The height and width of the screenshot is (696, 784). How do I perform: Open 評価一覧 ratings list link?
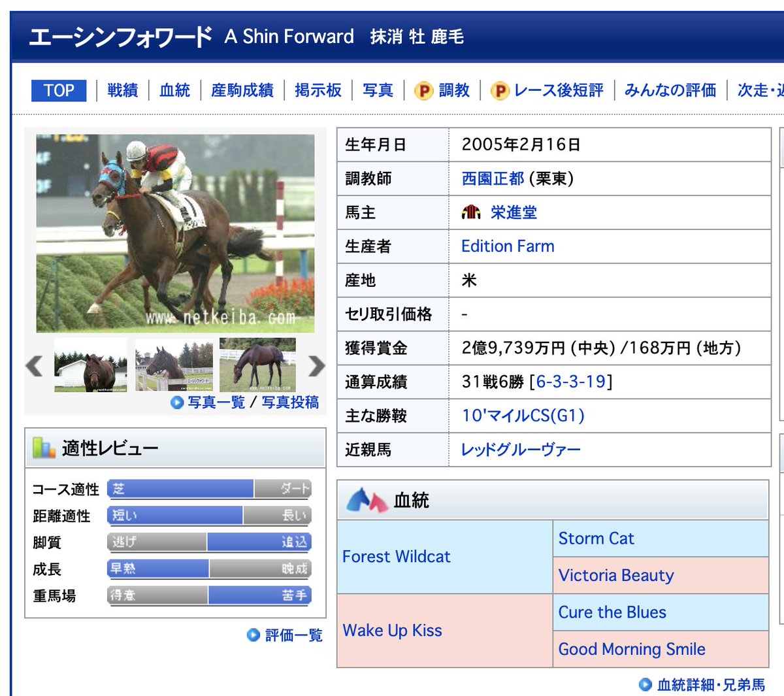294,635
